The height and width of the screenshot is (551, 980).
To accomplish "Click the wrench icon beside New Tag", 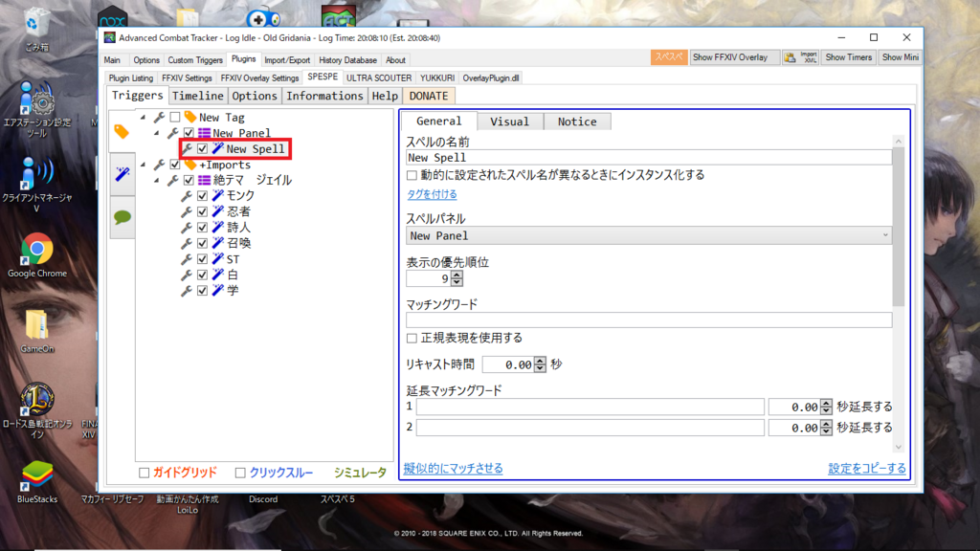I will [x=160, y=118].
